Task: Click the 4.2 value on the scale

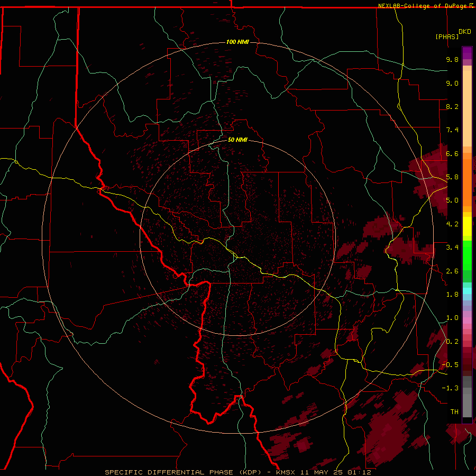Action: [x=452, y=224]
